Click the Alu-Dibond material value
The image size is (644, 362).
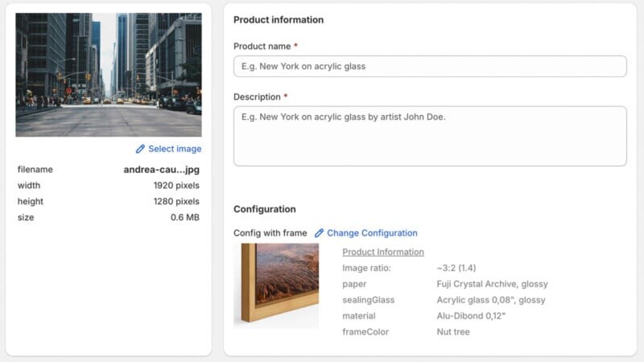coord(471,316)
